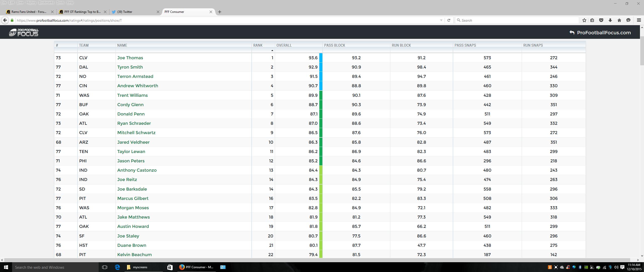Click the green padlock site identity icon
The height and width of the screenshot is (272, 644).
pyautogui.click(x=12, y=20)
